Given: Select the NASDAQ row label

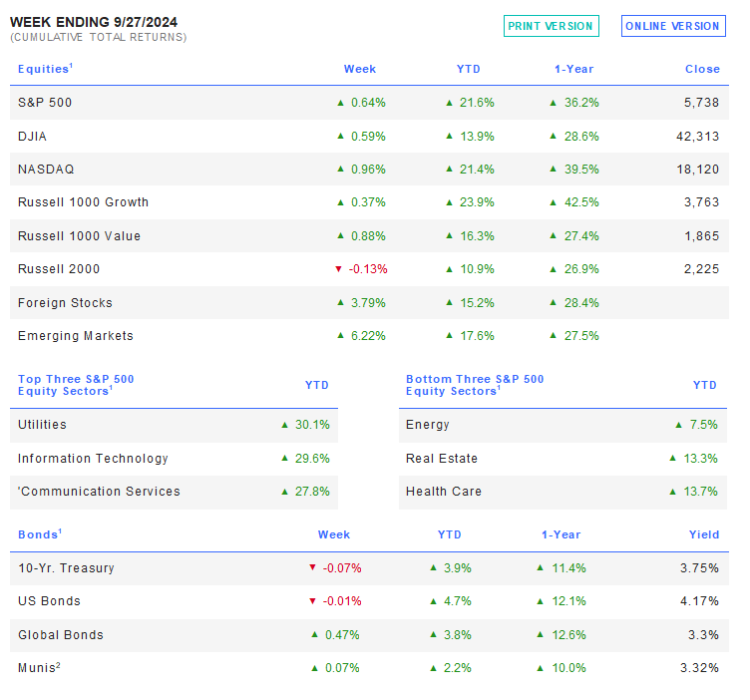Looking at the screenshot, I should coord(46,170).
